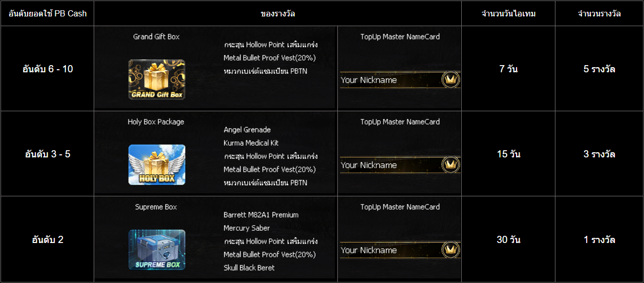Select the อันดับ 3 - 5 rank cell

coord(48,154)
